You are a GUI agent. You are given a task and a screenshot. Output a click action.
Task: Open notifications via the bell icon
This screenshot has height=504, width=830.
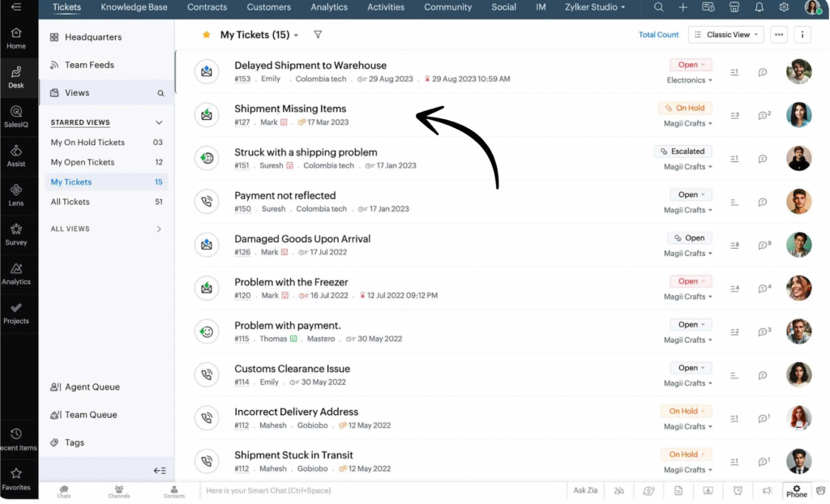(x=758, y=7)
